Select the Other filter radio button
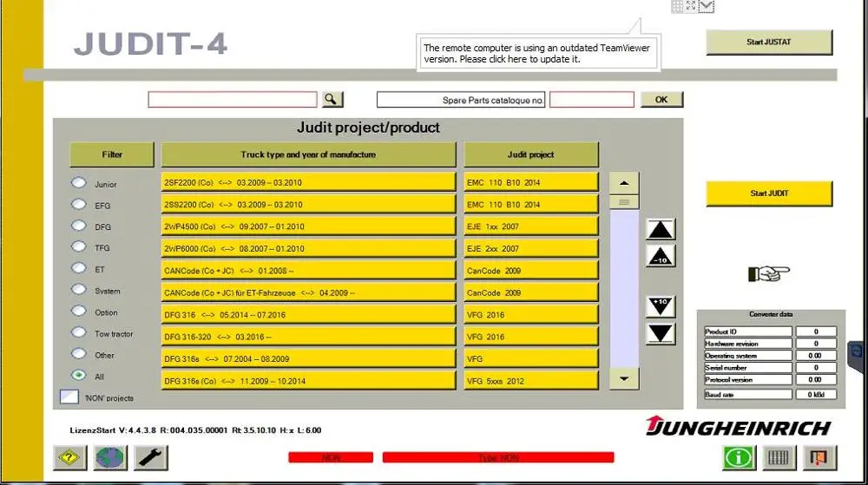 point(79,354)
